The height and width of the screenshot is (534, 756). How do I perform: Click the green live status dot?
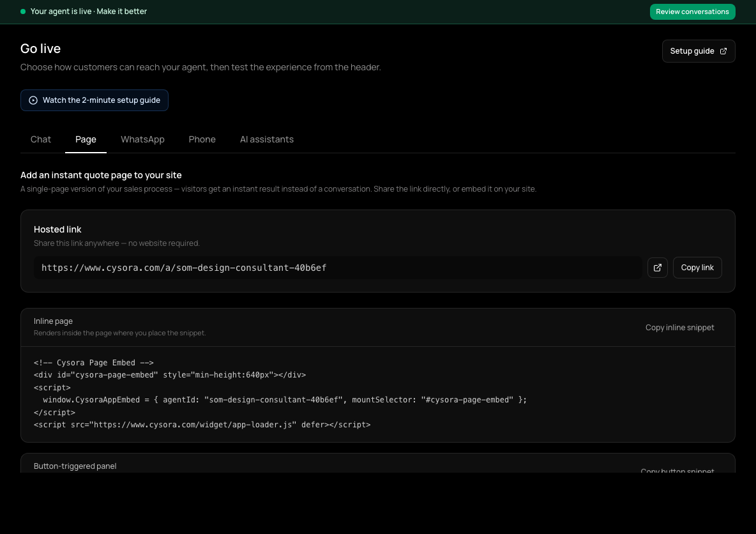click(22, 11)
